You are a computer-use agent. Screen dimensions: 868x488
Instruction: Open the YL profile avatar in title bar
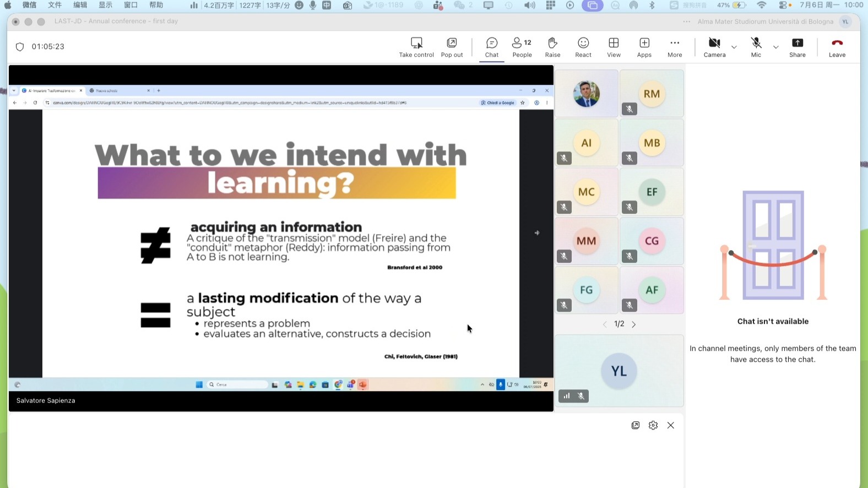(845, 21)
